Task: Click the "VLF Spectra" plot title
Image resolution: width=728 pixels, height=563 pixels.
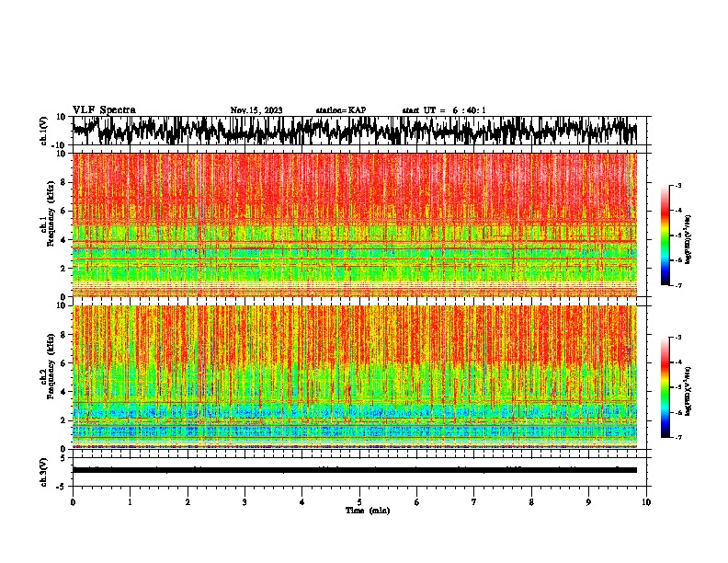Action: click(x=104, y=110)
